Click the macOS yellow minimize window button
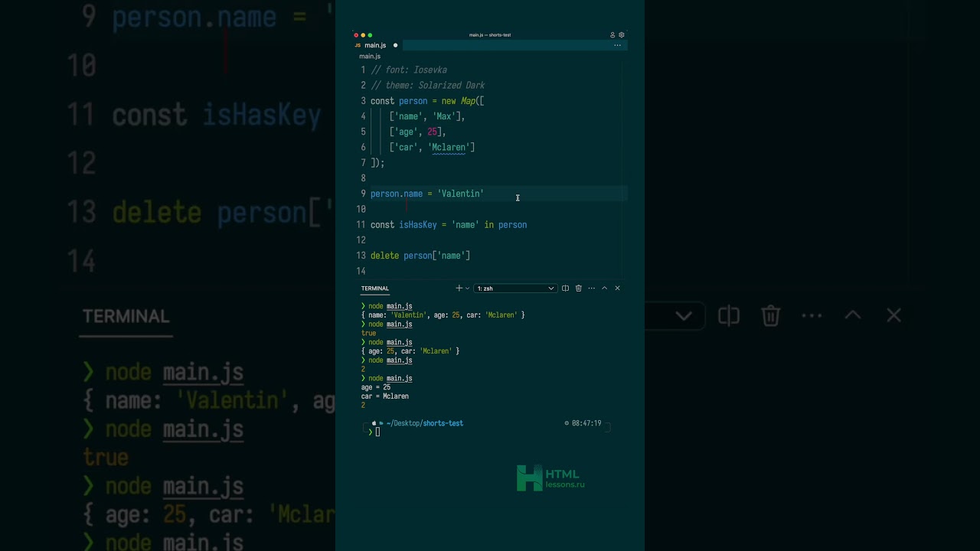 pos(363,35)
